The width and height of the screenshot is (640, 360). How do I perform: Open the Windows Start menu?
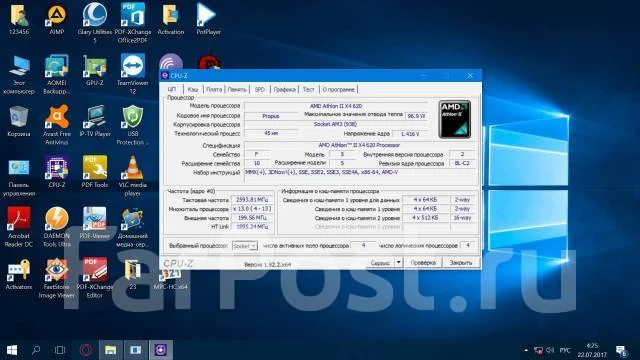(x=12, y=350)
